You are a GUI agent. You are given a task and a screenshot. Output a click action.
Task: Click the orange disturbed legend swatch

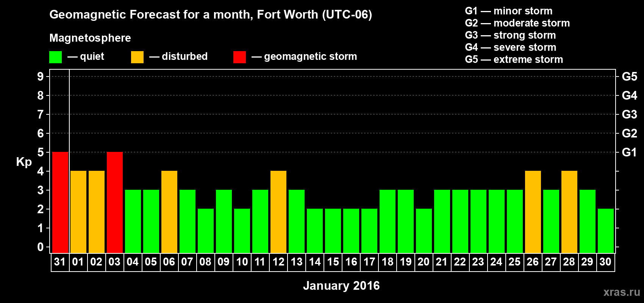click(x=137, y=57)
